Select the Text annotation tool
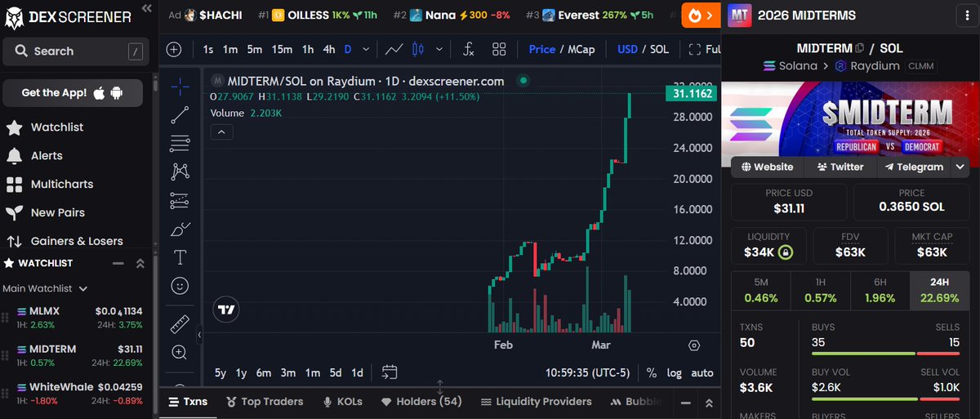This screenshot has width=980, height=419. coord(180,257)
